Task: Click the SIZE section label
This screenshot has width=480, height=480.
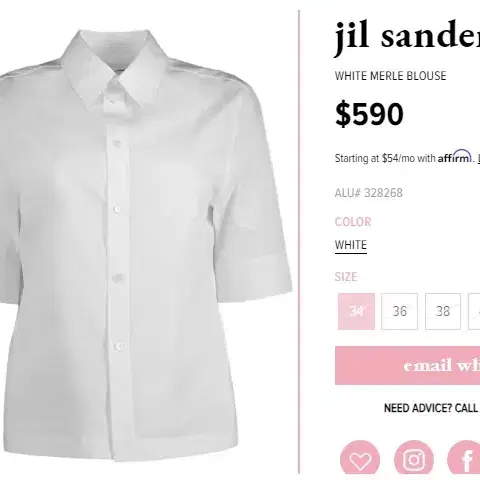Action: tap(346, 277)
